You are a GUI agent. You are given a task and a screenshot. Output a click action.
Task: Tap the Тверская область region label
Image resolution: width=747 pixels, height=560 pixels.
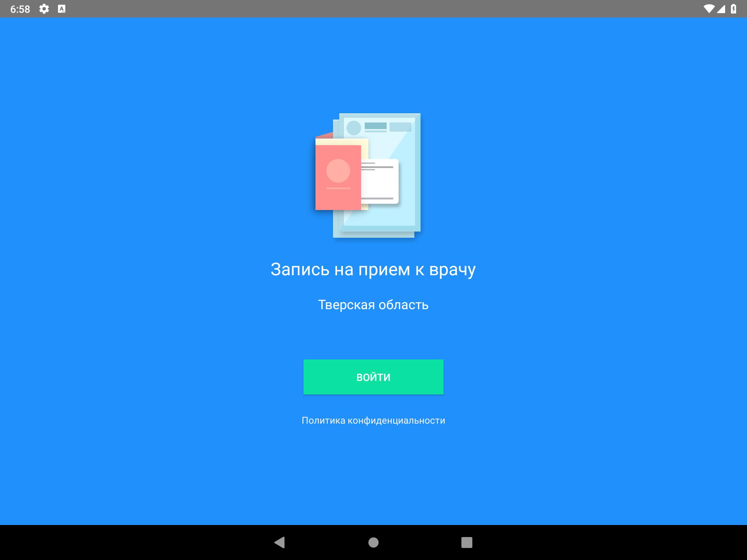coord(373,305)
